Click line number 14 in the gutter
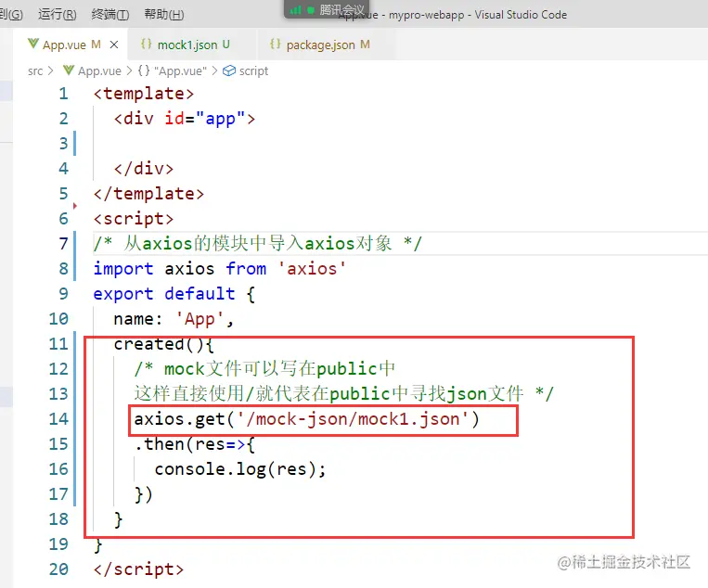 58,419
